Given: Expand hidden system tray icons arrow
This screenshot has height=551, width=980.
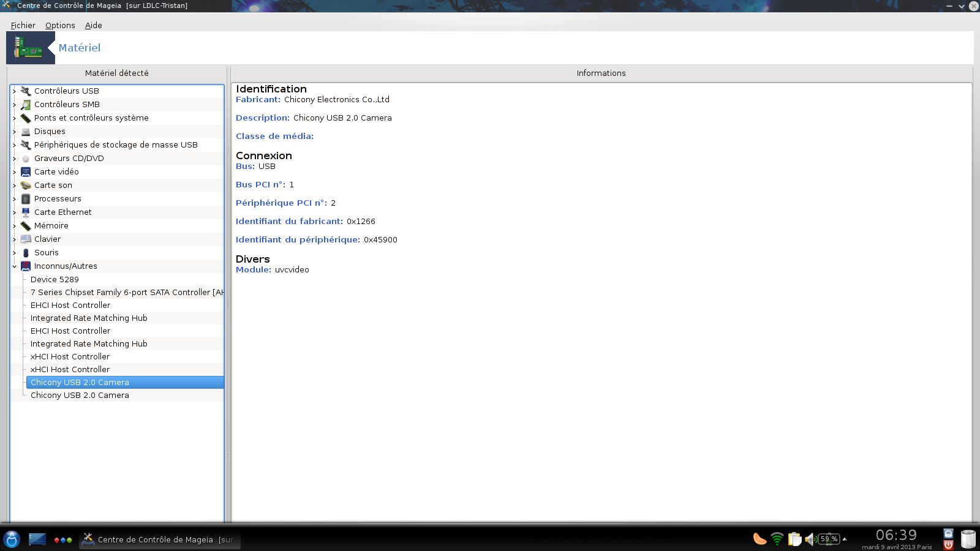Looking at the screenshot, I should tap(845, 539).
